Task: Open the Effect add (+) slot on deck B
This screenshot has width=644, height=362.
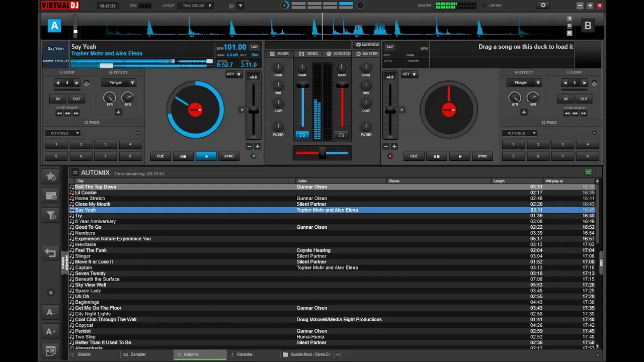Action: point(524,112)
